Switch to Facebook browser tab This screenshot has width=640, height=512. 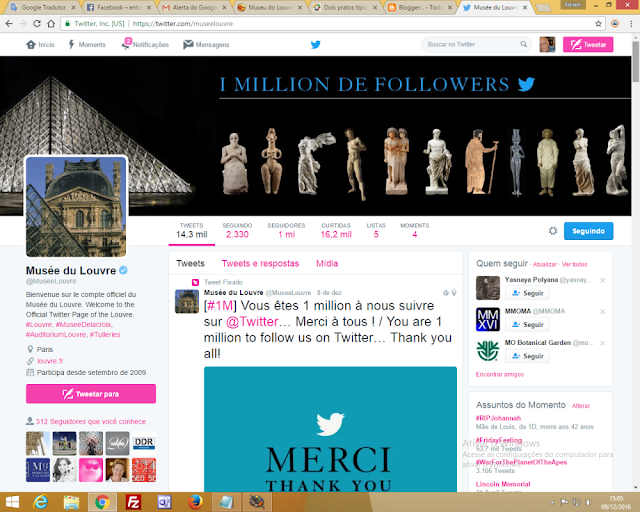(x=119, y=7)
